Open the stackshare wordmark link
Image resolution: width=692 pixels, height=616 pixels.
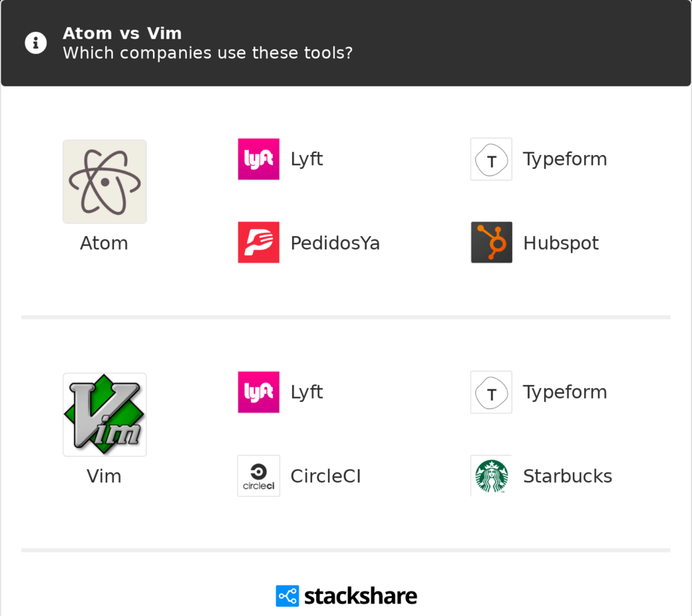361,596
